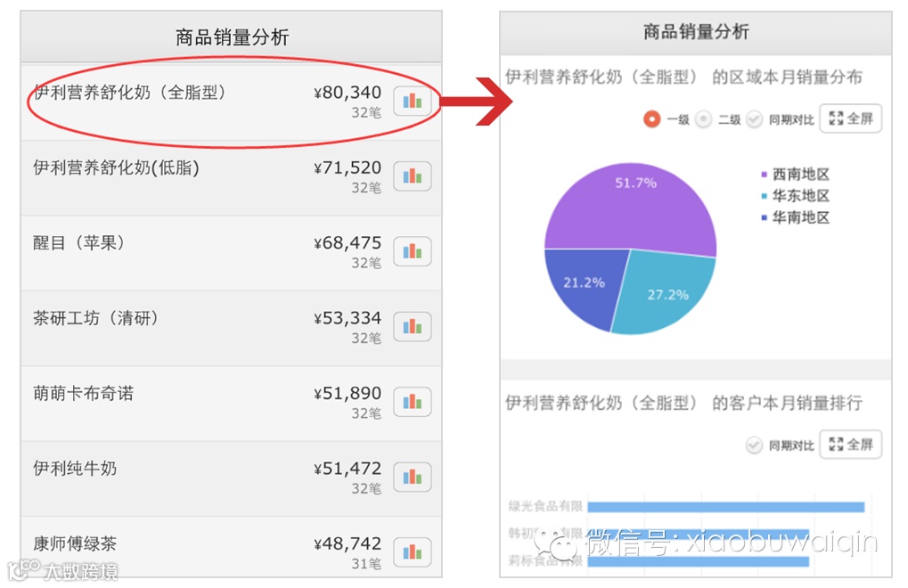Select the 一级 radio button

point(651,119)
